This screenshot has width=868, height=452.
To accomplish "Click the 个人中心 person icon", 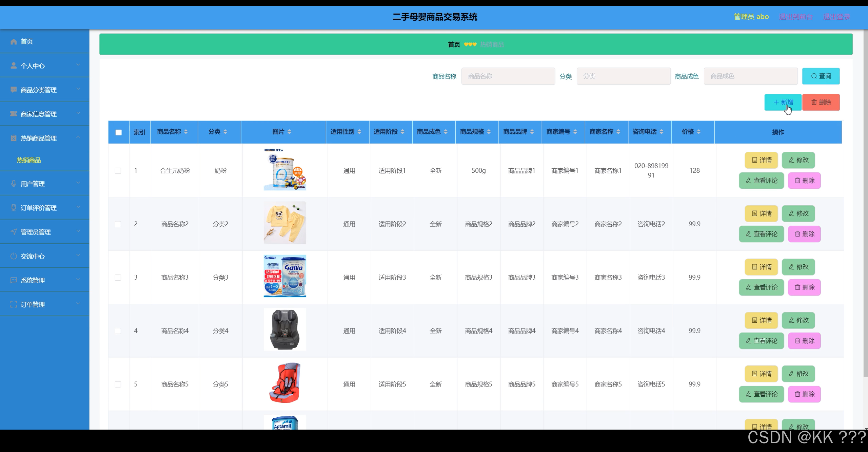I will point(14,65).
